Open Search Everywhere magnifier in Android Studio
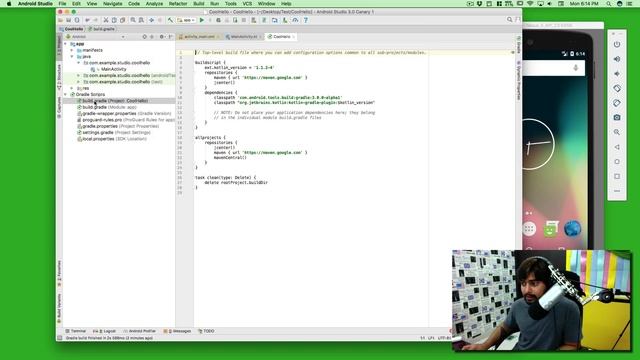 tap(509, 20)
